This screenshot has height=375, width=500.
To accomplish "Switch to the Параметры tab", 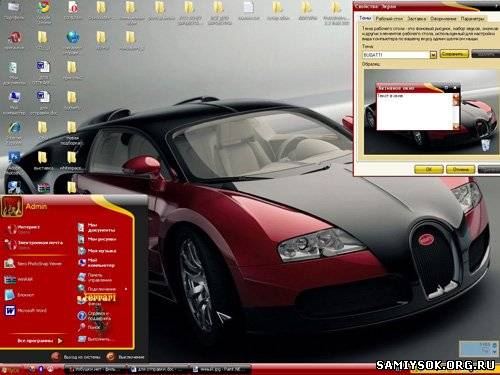I will 472,19.
